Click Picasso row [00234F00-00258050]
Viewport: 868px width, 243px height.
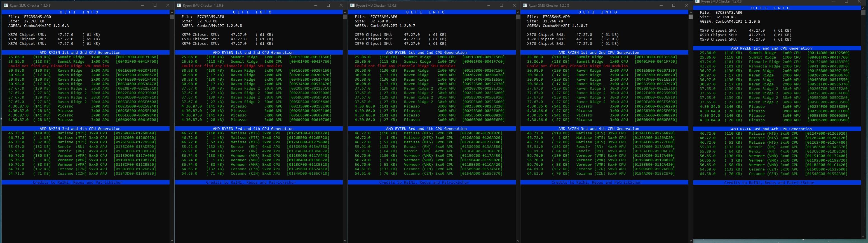pyautogui.click(x=775, y=106)
